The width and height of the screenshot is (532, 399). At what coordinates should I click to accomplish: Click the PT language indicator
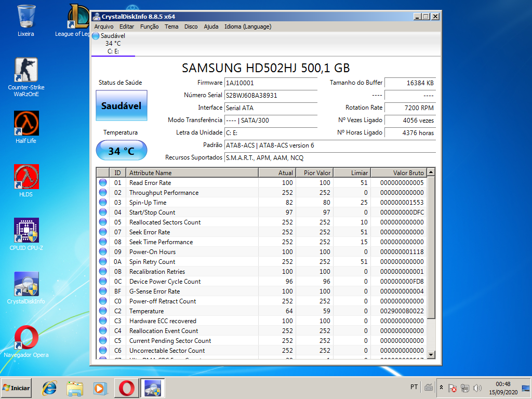tap(414, 387)
